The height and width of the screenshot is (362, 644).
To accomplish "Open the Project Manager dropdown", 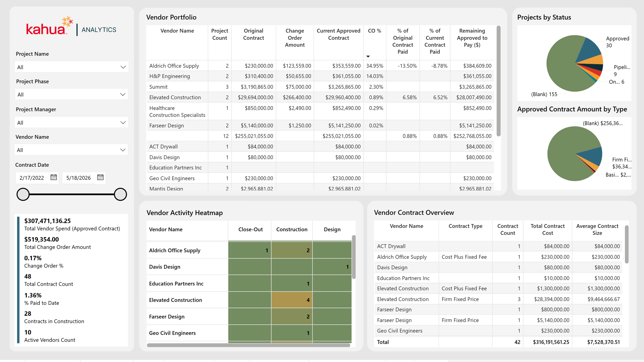I will (x=71, y=123).
